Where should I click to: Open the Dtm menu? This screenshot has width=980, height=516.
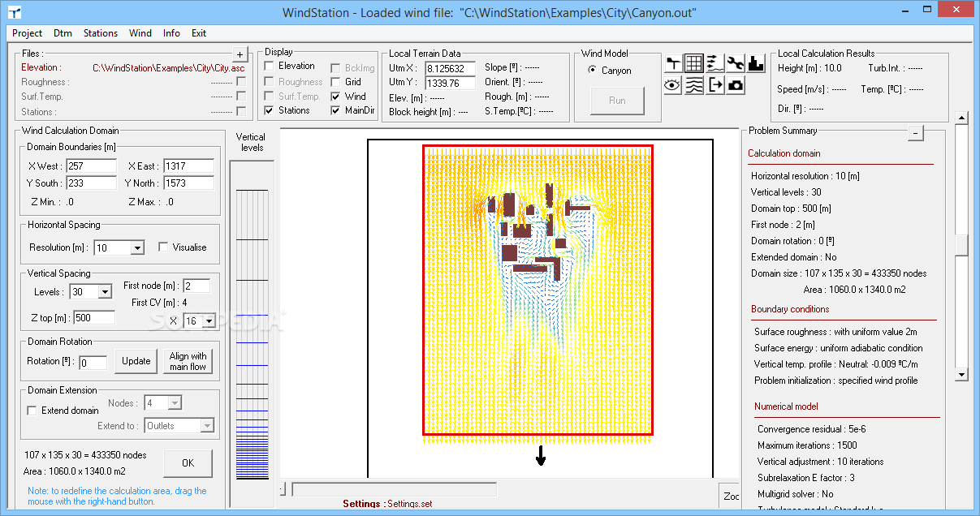[x=63, y=33]
